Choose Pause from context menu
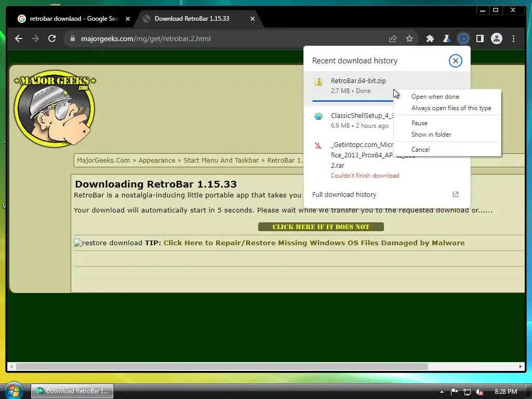 419,123
